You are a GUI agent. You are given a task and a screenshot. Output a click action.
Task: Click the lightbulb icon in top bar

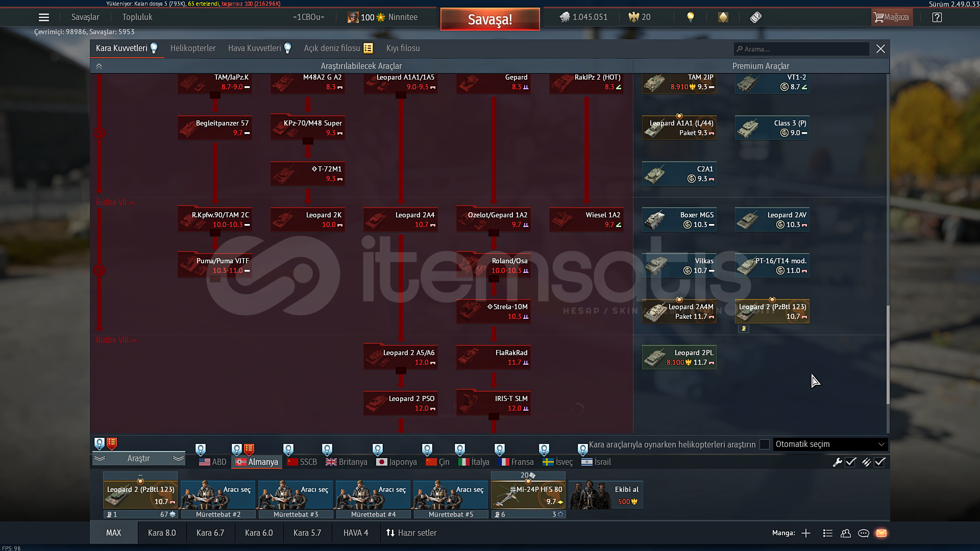[x=691, y=17]
